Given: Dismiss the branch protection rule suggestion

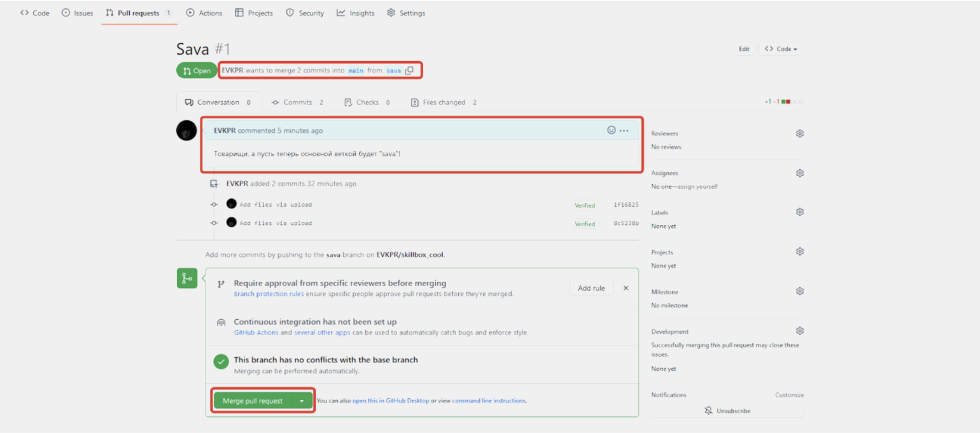Looking at the screenshot, I should point(626,288).
